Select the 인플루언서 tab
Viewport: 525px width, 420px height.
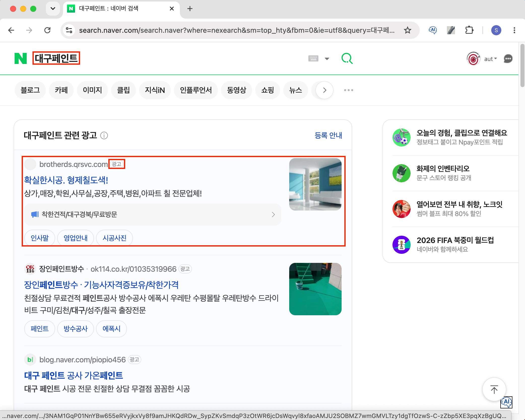(x=196, y=90)
